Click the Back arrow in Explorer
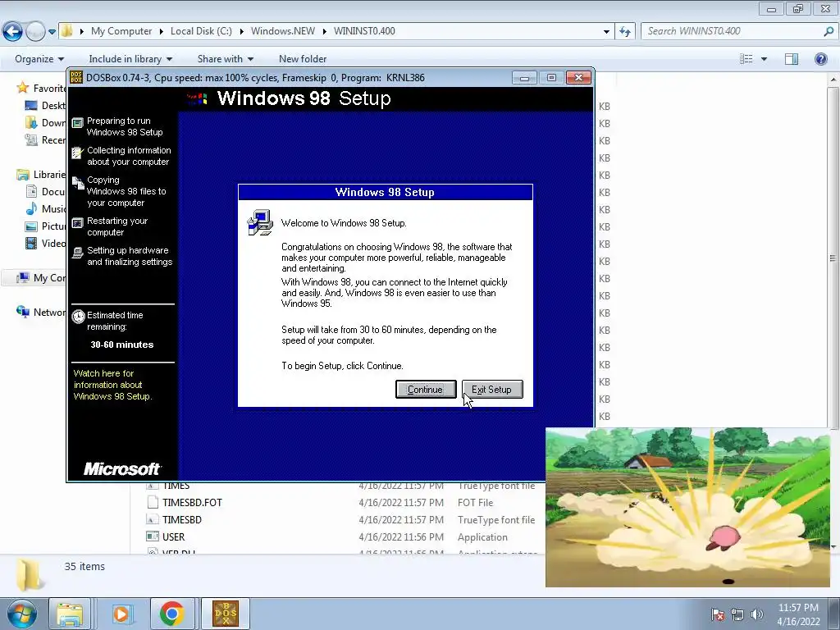Image resolution: width=840 pixels, height=630 pixels. [x=13, y=31]
